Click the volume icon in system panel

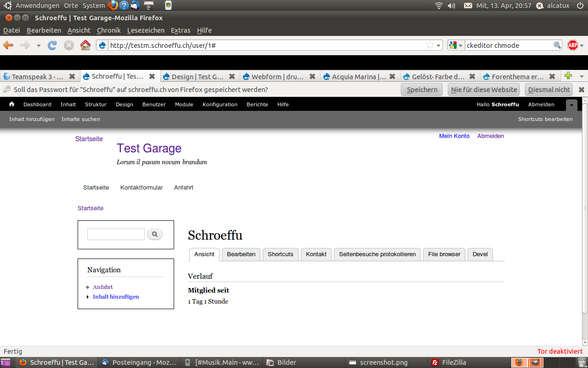point(451,6)
